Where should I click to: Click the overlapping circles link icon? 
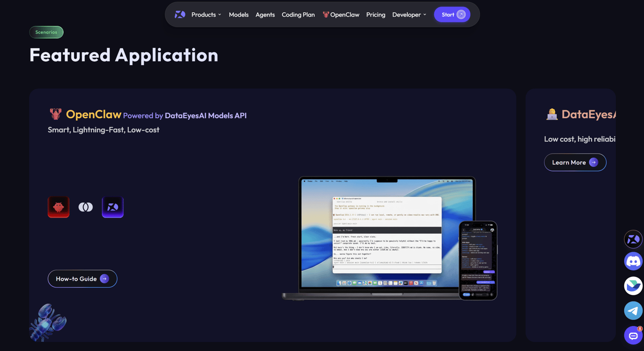coord(85,207)
